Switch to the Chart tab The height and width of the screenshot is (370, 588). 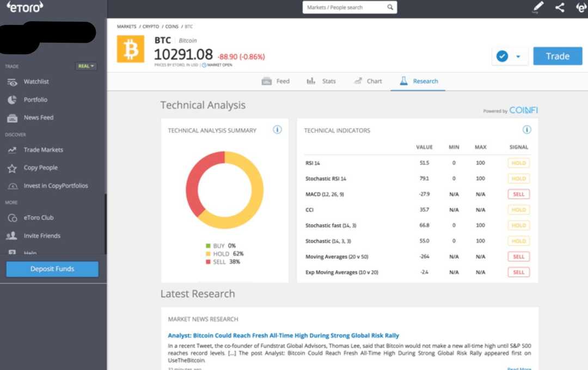pyautogui.click(x=368, y=81)
